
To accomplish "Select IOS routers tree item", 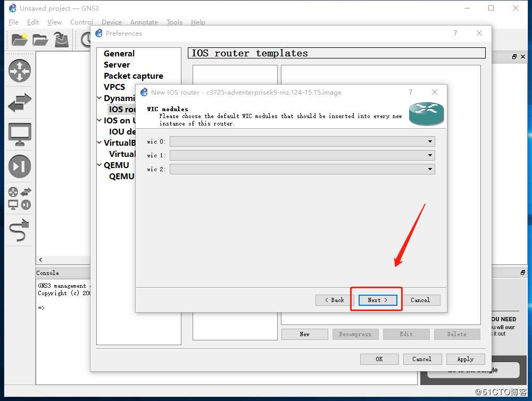I will coord(122,109).
